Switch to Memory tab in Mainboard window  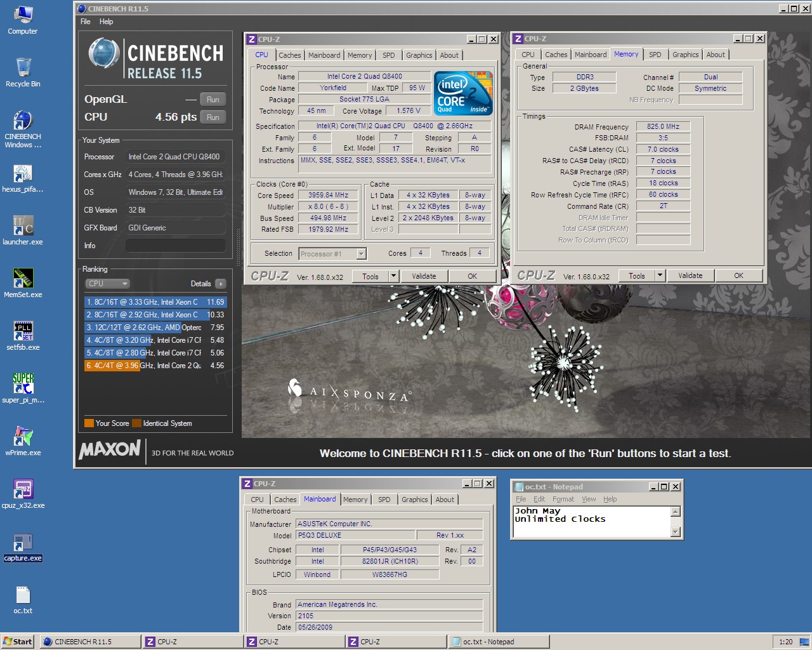click(355, 500)
